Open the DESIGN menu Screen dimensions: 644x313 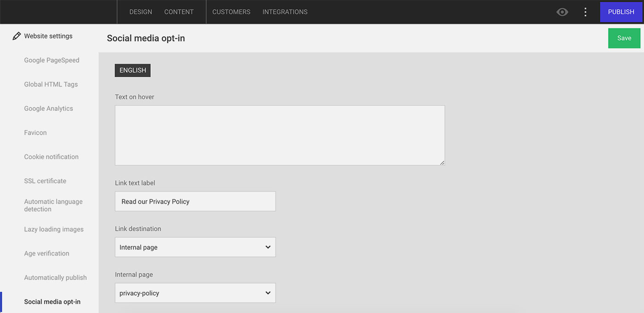pos(141,12)
